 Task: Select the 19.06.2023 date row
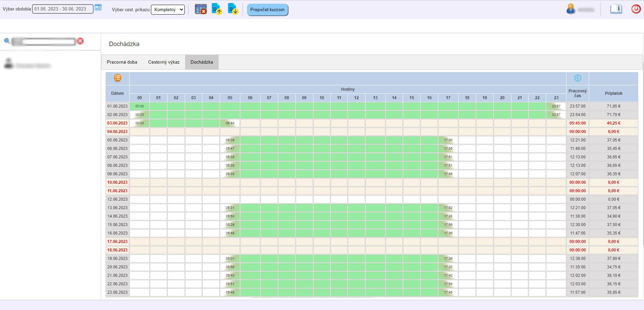(117, 259)
